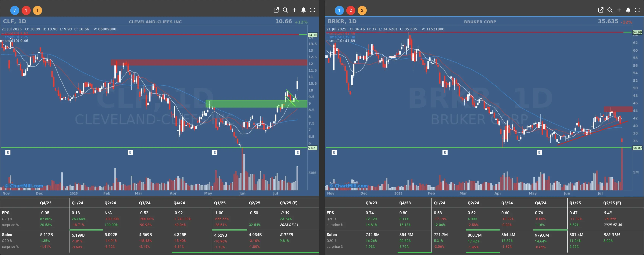Set an alert with CLF bell icon
This screenshot has height=255, width=644.
303,10
